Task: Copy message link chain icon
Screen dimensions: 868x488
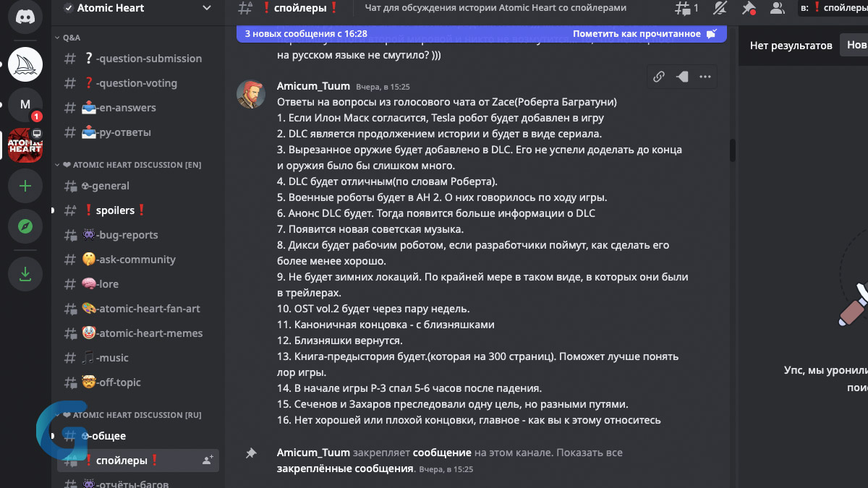Action: pyautogui.click(x=658, y=77)
